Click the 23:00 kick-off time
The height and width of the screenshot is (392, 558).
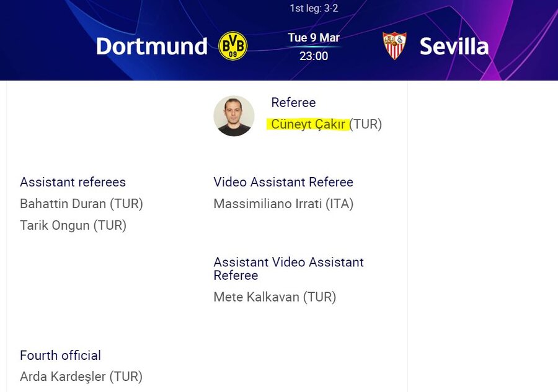(314, 56)
